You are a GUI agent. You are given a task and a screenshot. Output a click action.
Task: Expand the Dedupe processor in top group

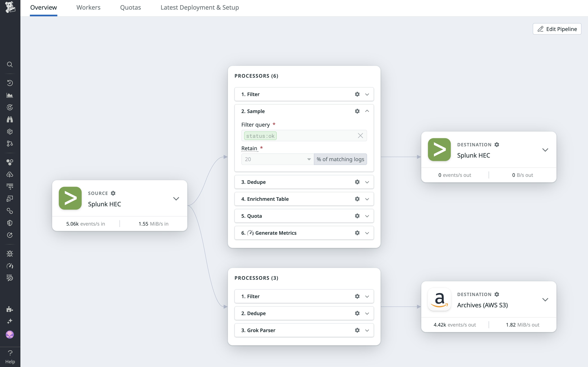[x=367, y=182]
